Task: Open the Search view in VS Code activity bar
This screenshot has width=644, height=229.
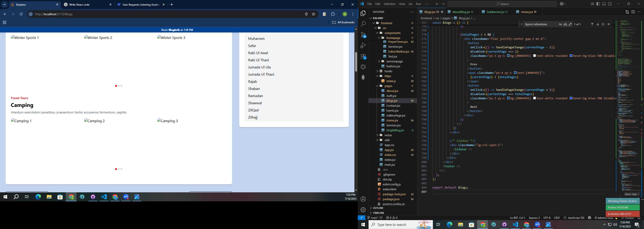Action: tap(363, 24)
